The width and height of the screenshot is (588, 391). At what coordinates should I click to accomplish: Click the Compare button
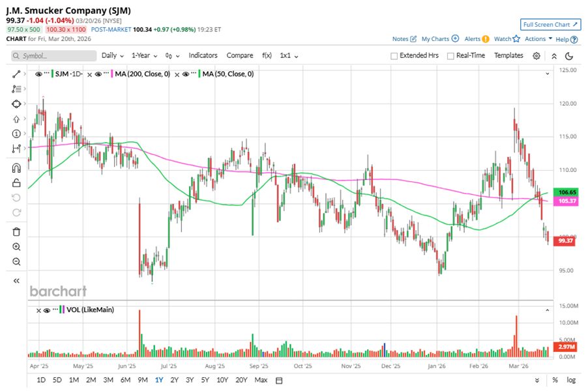240,55
